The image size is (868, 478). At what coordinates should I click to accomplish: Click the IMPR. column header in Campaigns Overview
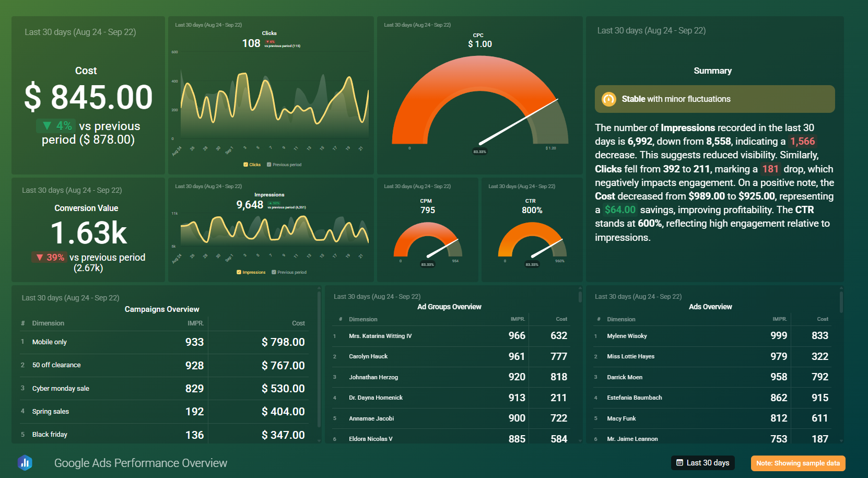196,323
